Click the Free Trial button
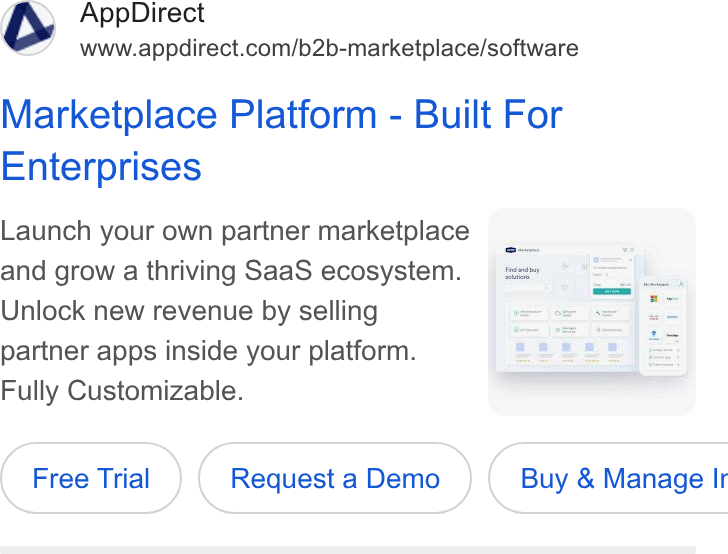728x554 pixels. (x=91, y=478)
